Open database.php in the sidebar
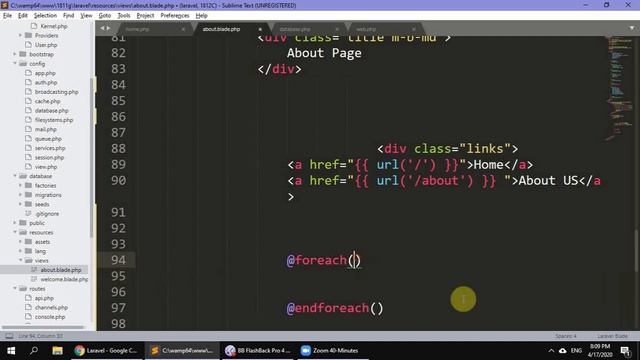This screenshot has height=360, width=640. pyautogui.click(x=51, y=111)
